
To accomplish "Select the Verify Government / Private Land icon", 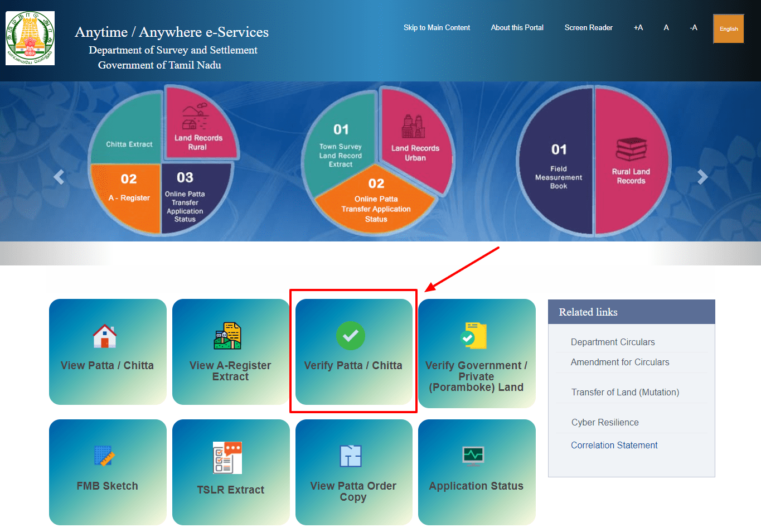I will (474, 336).
